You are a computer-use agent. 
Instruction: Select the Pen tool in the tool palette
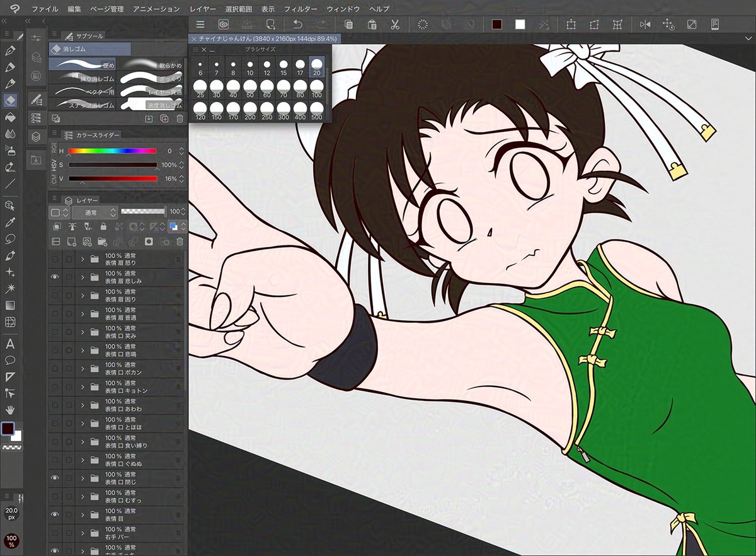10,50
